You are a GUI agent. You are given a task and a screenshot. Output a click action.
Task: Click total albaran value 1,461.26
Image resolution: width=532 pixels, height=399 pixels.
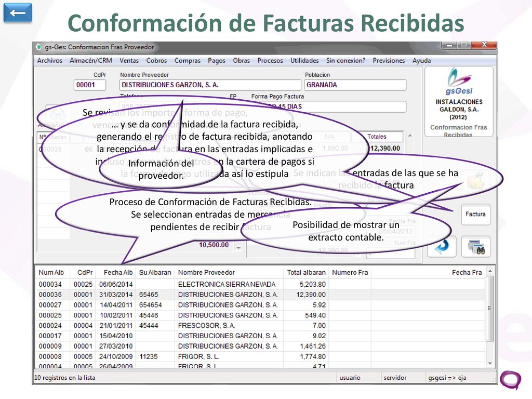click(312, 347)
